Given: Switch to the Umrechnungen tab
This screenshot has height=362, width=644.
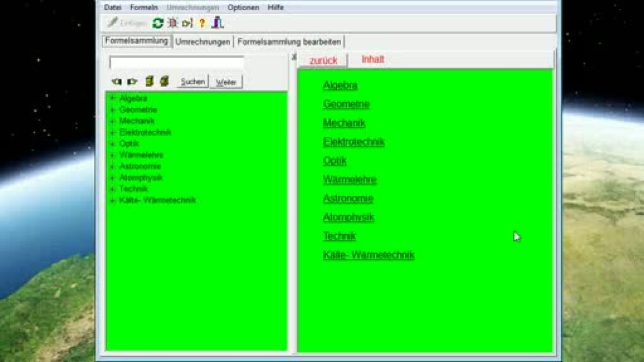Looking at the screenshot, I should tap(202, 42).
